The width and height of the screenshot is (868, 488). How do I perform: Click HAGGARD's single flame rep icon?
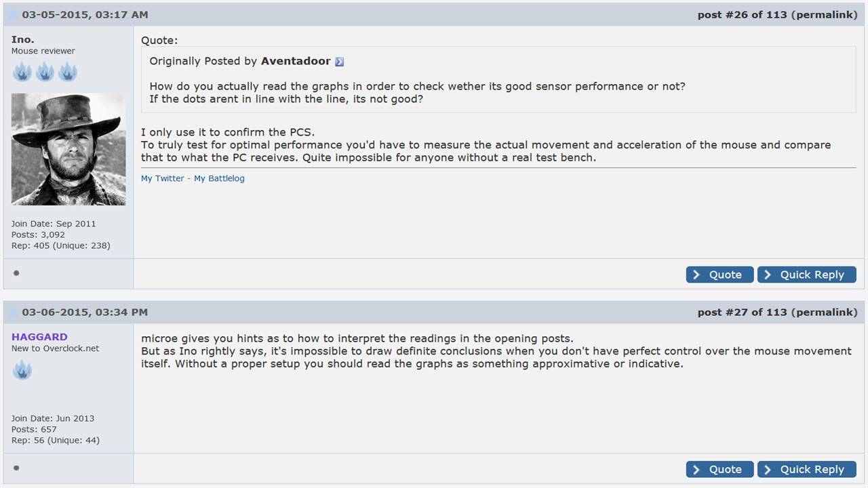(x=22, y=369)
